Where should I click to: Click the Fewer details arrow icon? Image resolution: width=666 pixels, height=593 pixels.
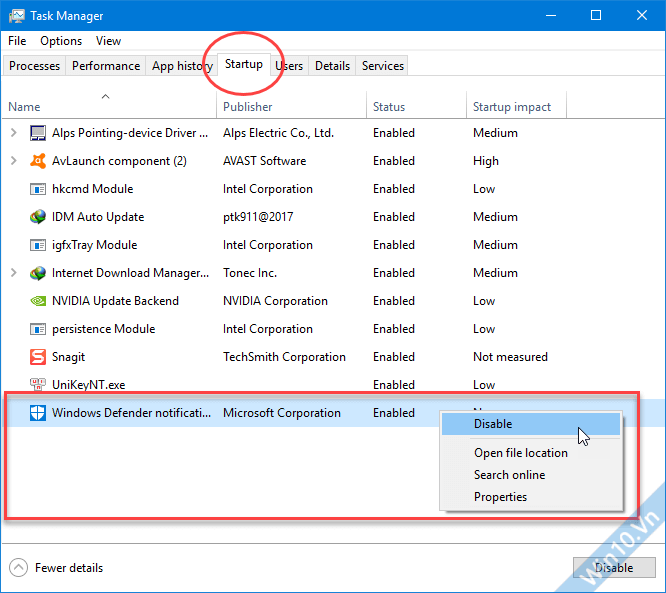click(18, 568)
